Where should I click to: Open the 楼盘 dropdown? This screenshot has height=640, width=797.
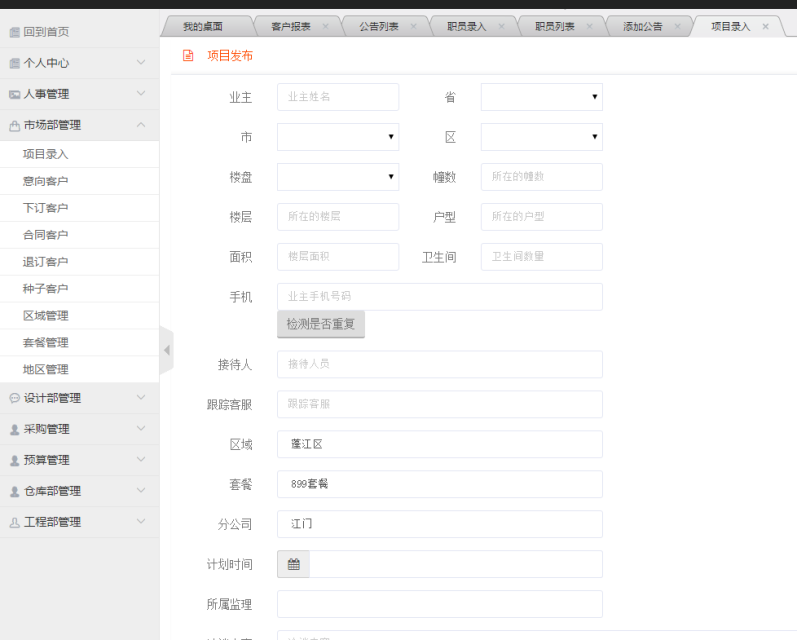338,177
